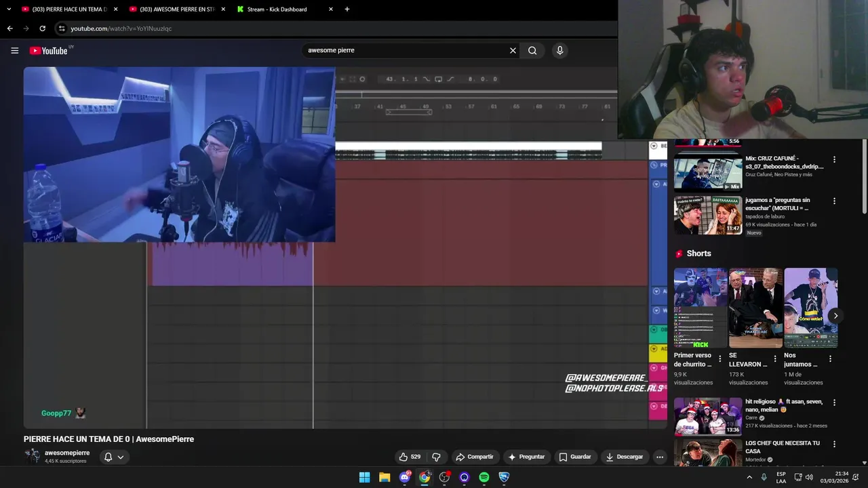868x488 pixels.
Task: Open the awesomepierre channel name link
Action: click(x=67, y=453)
